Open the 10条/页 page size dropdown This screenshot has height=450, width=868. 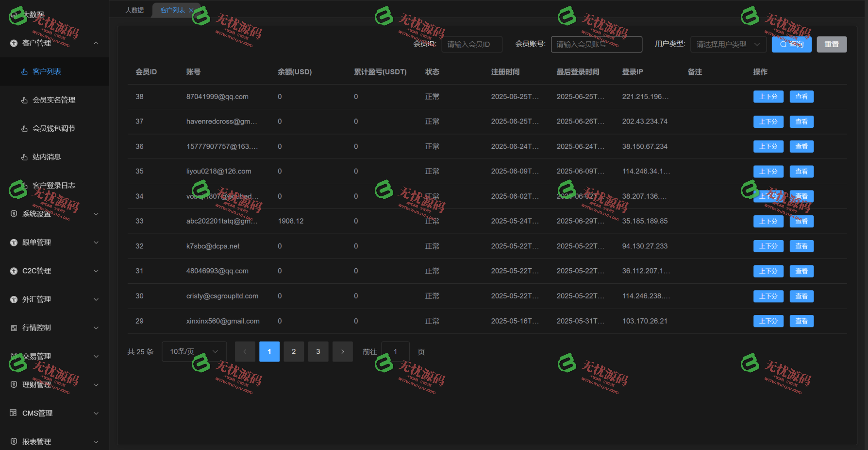(194, 351)
